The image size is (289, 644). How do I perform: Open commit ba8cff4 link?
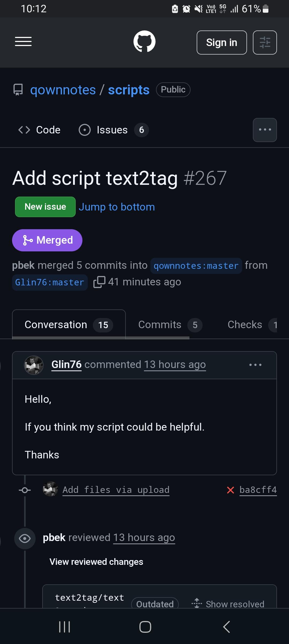point(258,490)
